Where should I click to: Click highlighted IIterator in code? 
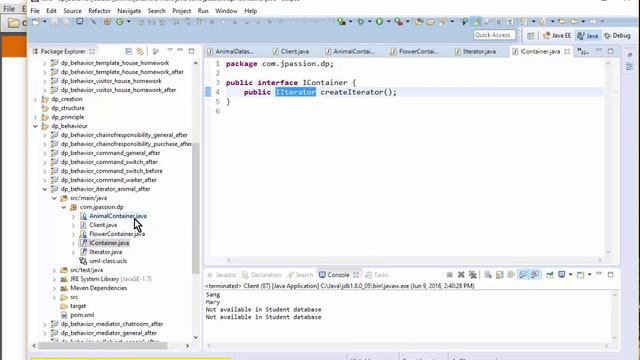pyautogui.click(x=296, y=92)
